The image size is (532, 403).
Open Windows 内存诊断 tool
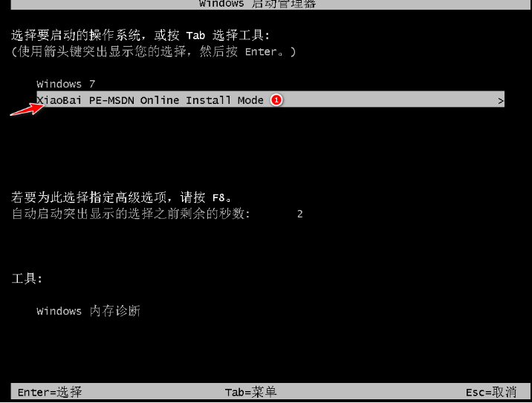pos(88,311)
